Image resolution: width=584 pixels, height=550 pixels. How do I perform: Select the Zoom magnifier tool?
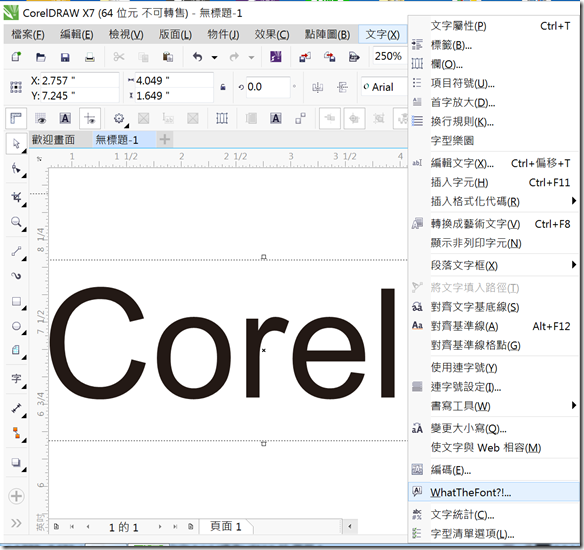(16, 222)
